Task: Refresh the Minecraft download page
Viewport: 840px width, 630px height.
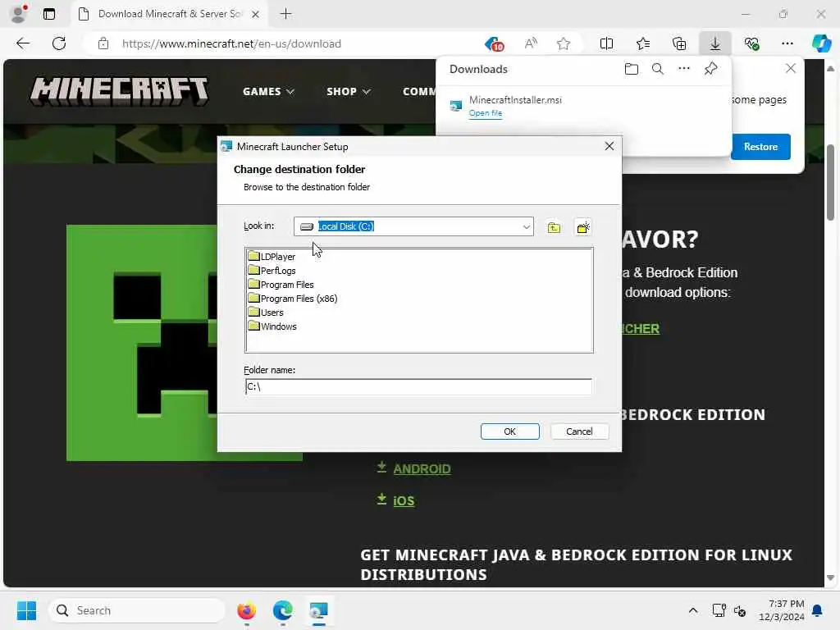Action: pyautogui.click(x=59, y=43)
